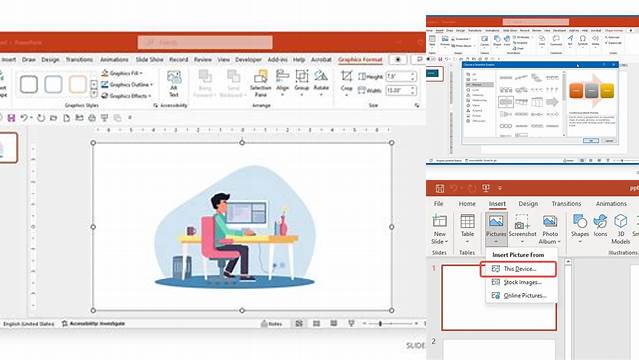Expand the Graphics Outline dropdown
The image size is (639, 360).
tap(127, 85)
